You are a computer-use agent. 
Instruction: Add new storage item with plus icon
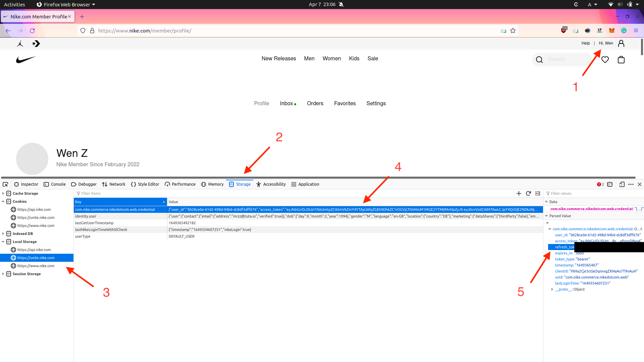click(x=519, y=193)
